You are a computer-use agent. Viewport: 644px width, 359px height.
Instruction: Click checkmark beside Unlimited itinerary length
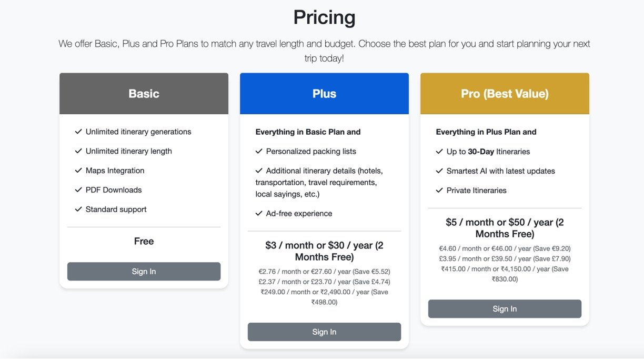click(78, 151)
